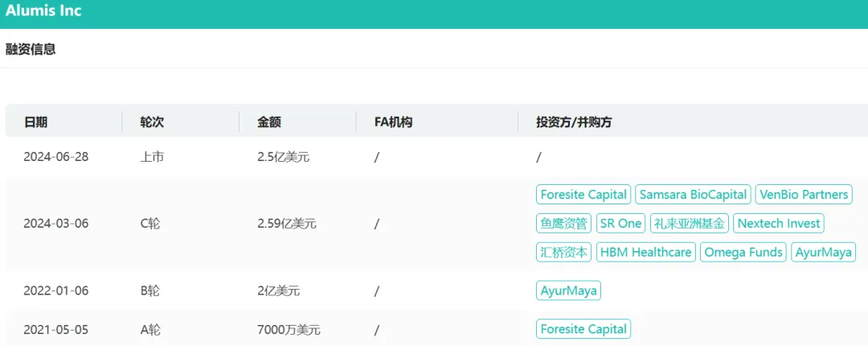868x346 pixels.
Task: Click the 鱼鹰资管 investor tag
Action: click(x=563, y=224)
